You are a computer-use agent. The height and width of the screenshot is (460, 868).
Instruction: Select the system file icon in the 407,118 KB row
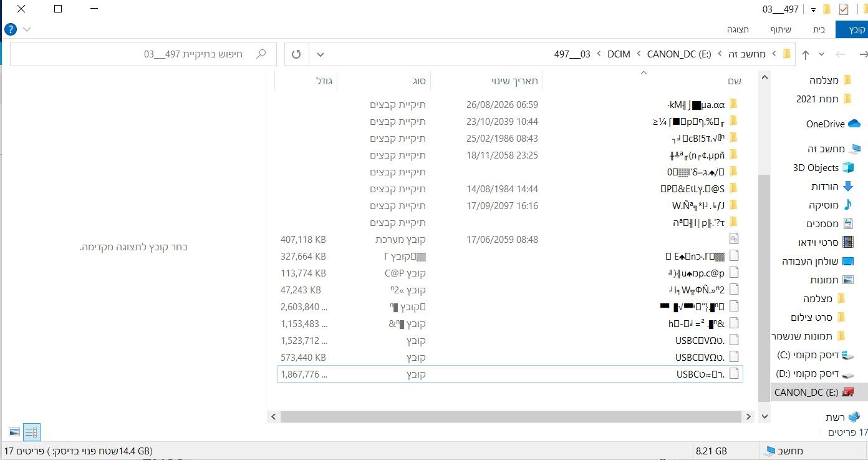734,239
